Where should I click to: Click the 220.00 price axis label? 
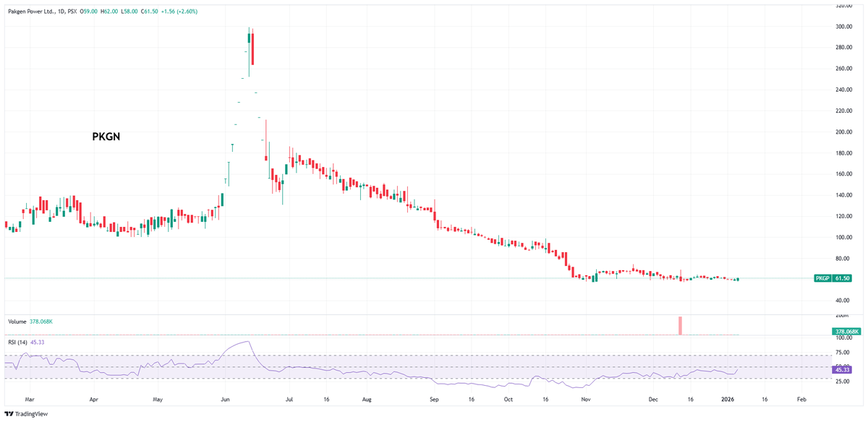pos(845,111)
